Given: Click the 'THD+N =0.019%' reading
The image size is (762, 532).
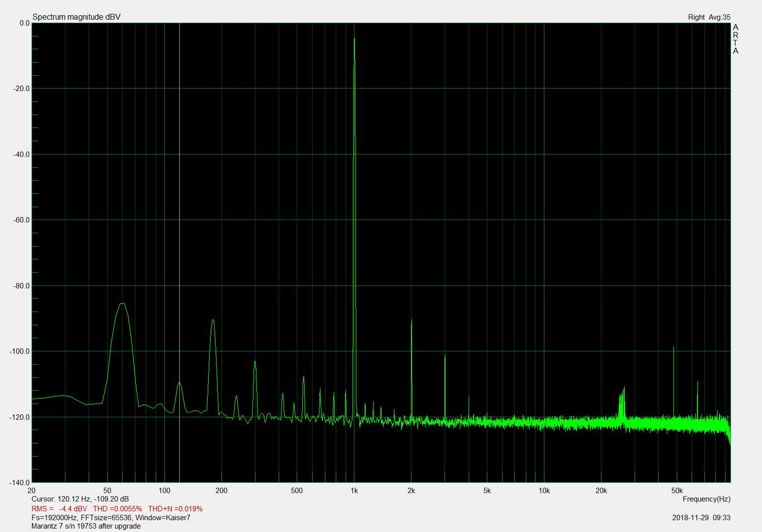Looking at the screenshot, I should [x=175, y=508].
